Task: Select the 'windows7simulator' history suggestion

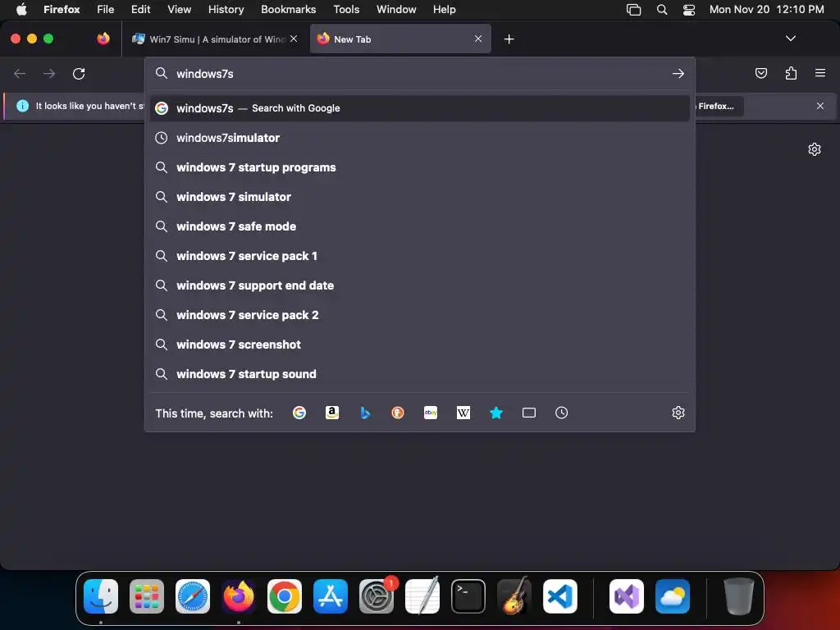Action: [419, 138]
